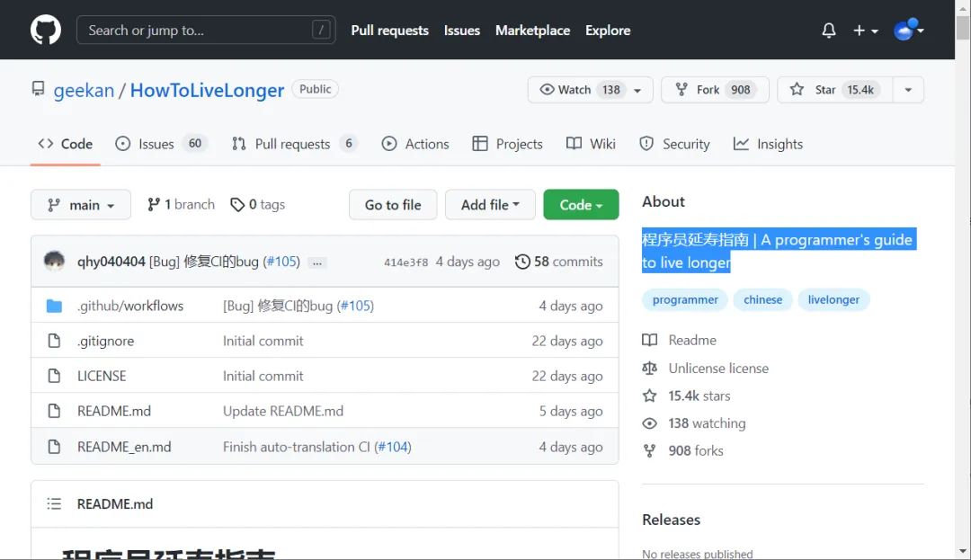The image size is (971, 560).
Task: Open the Add file dropdown
Action: click(x=490, y=205)
